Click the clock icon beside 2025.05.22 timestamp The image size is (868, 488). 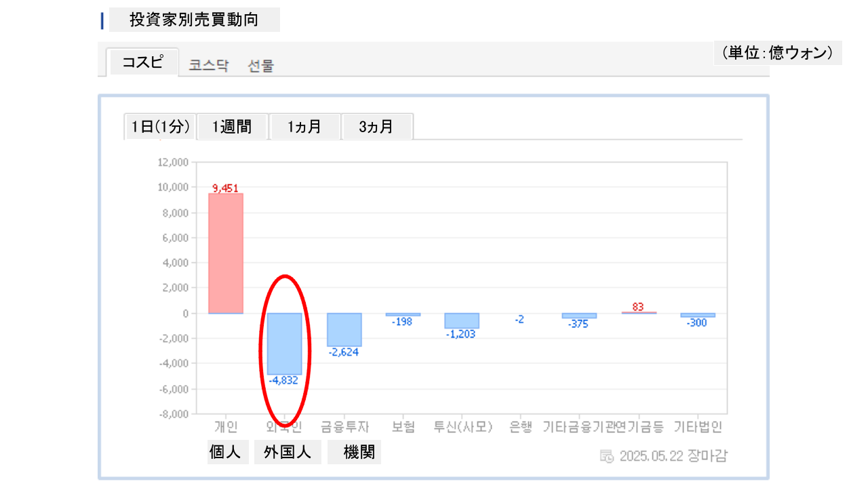click(607, 455)
